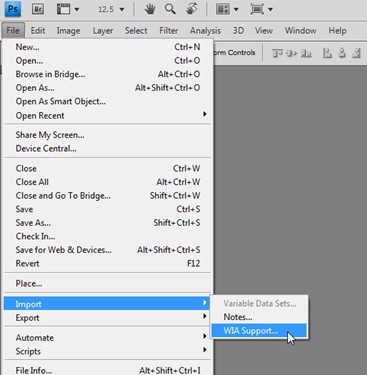Choose File Info...
Image resolution: width=367 pixels, height=375 pixels.
point(108,370)
